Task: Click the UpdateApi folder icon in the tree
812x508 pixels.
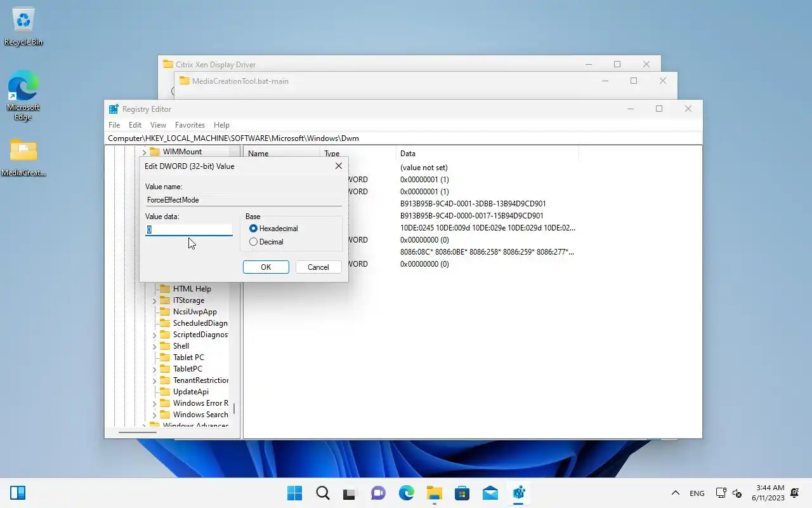Action: (165, 392)
